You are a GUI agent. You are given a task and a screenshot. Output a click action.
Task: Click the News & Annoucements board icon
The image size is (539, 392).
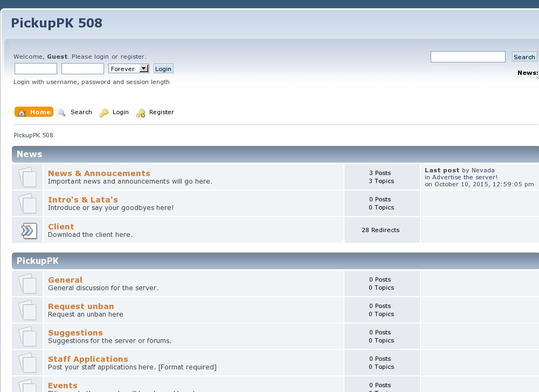coord(27,177)
